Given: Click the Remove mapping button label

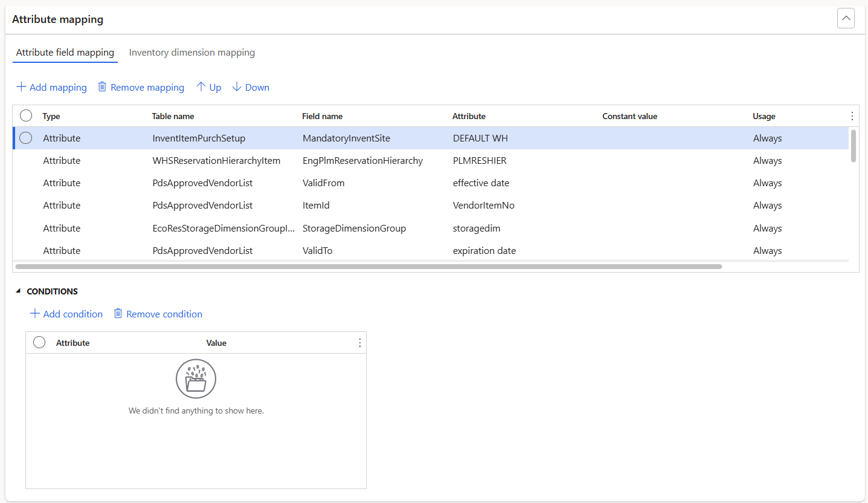Looking at the screenshot, I should tap(147, 88).
